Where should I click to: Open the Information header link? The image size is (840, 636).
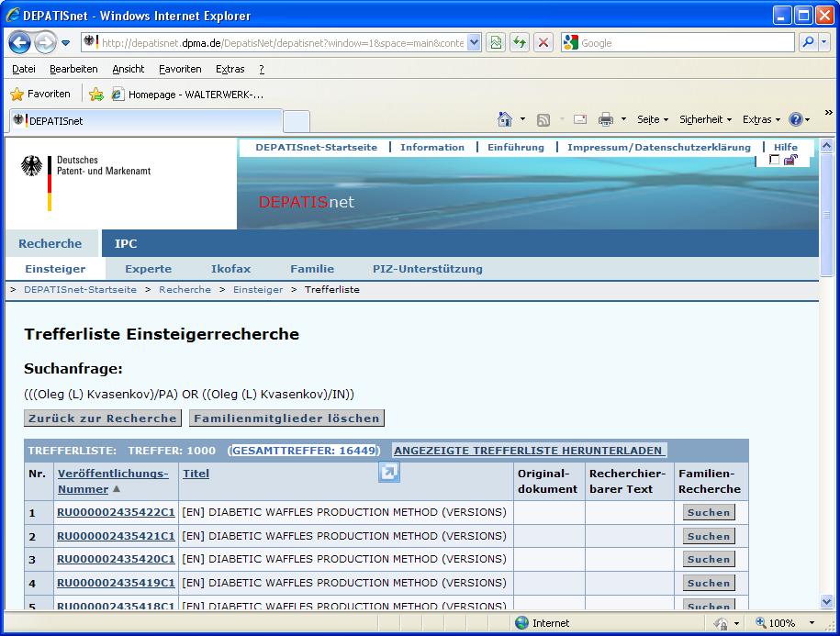(x=432, y=147)
